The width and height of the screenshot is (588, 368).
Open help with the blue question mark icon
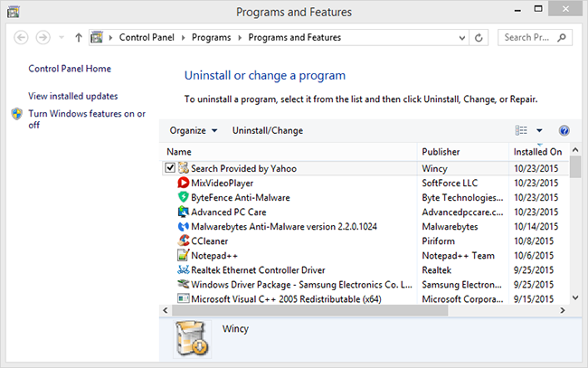pos(564,131)
